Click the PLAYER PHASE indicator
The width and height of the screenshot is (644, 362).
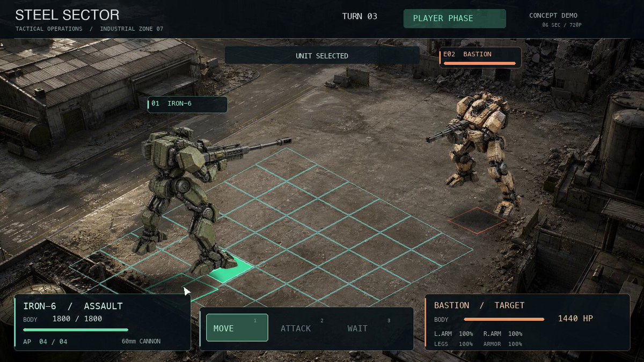coord(455,18)
